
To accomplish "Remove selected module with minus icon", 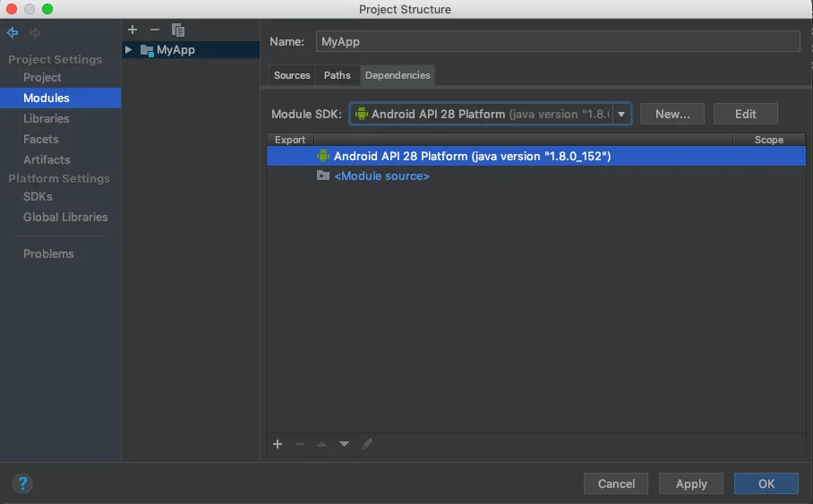I will [x=155, y=30].
